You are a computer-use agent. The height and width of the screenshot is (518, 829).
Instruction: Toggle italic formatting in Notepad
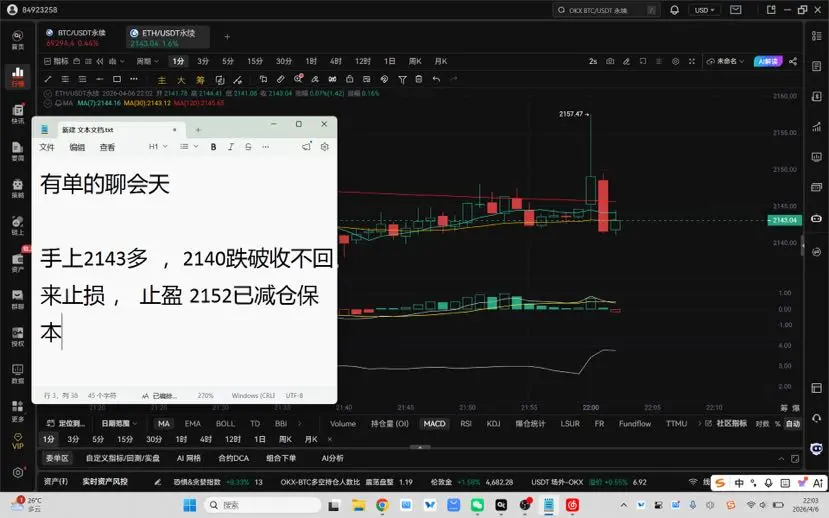tap(231, 147)
